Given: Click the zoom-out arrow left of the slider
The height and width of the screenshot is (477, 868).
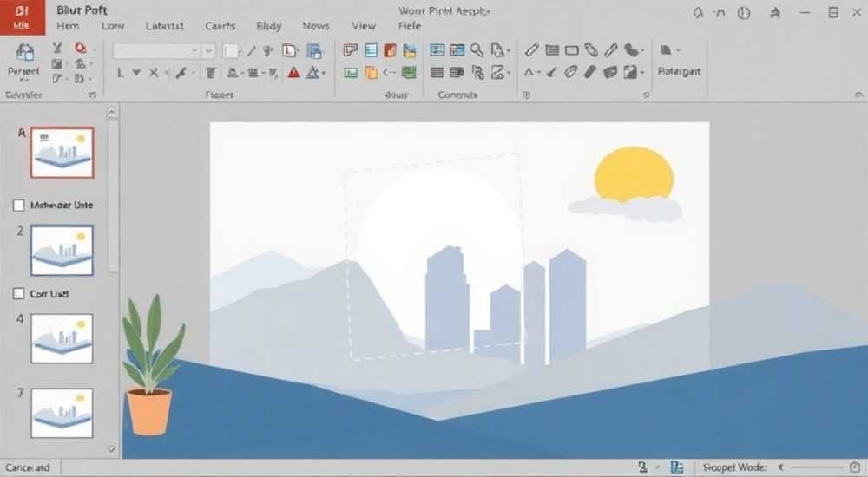Looking at the screenshot, I should tap(781, 467).
